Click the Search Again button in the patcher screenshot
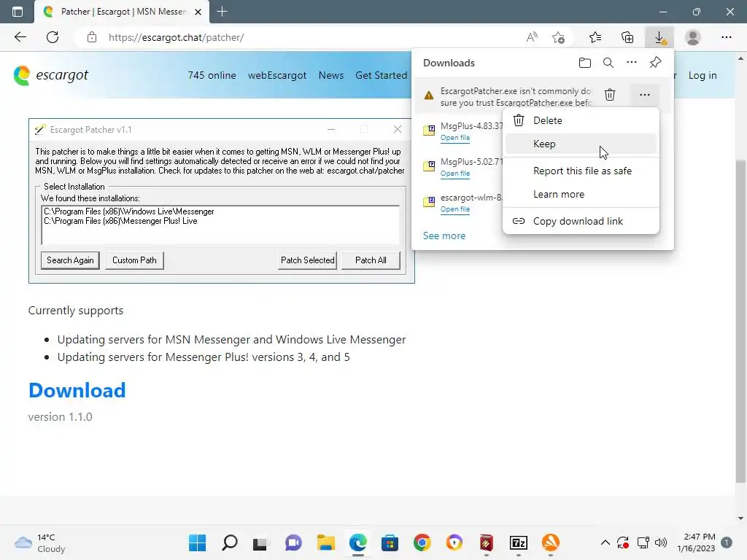 [x=70, y=260]
